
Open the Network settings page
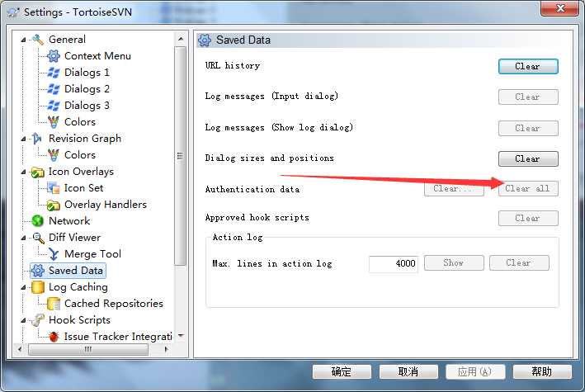point(69,221)
